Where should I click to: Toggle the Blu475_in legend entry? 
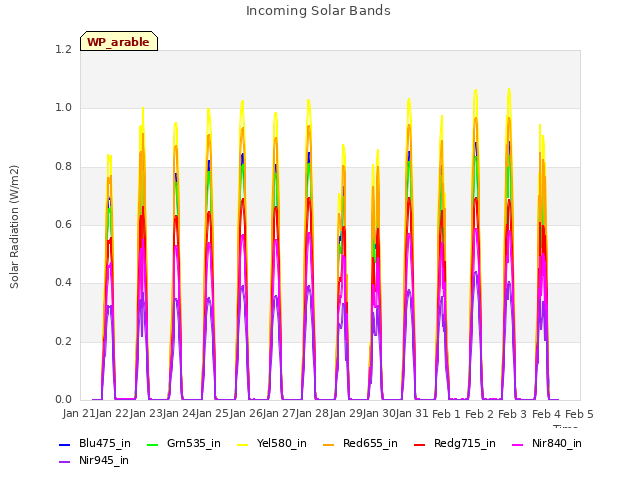click(x=95, y=443)
